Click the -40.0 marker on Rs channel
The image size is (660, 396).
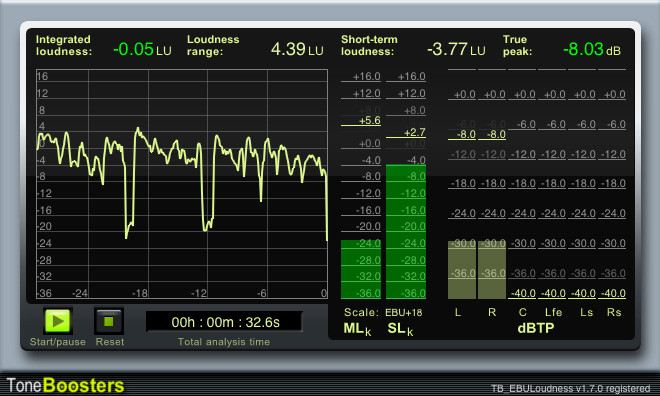click(612, 293)
